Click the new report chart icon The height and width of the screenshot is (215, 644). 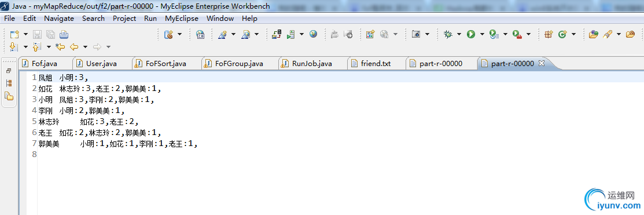tap(370, 35)
